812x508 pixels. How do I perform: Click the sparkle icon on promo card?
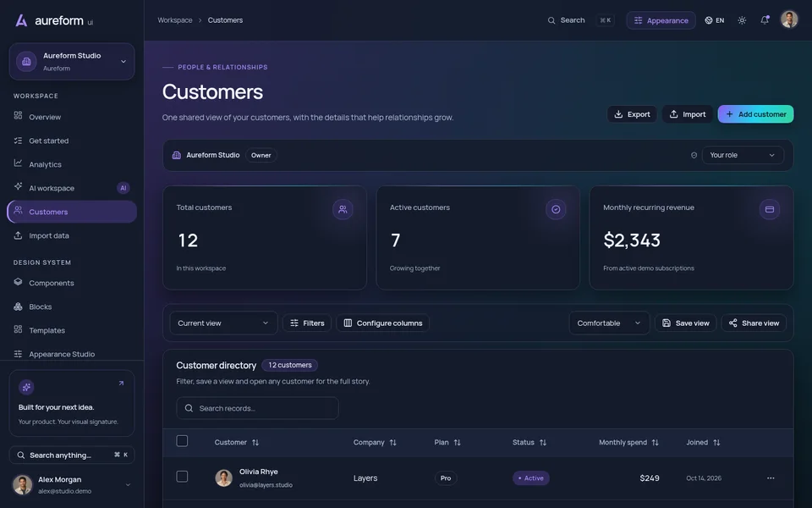pyautogui.click(x=26, y=387)
